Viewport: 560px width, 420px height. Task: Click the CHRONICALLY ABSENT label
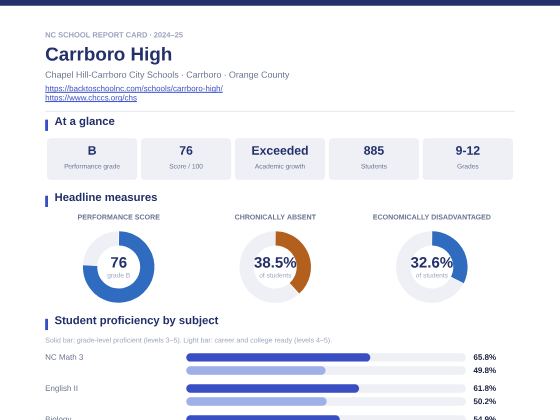pyautogui.click(x=275, y=217)
